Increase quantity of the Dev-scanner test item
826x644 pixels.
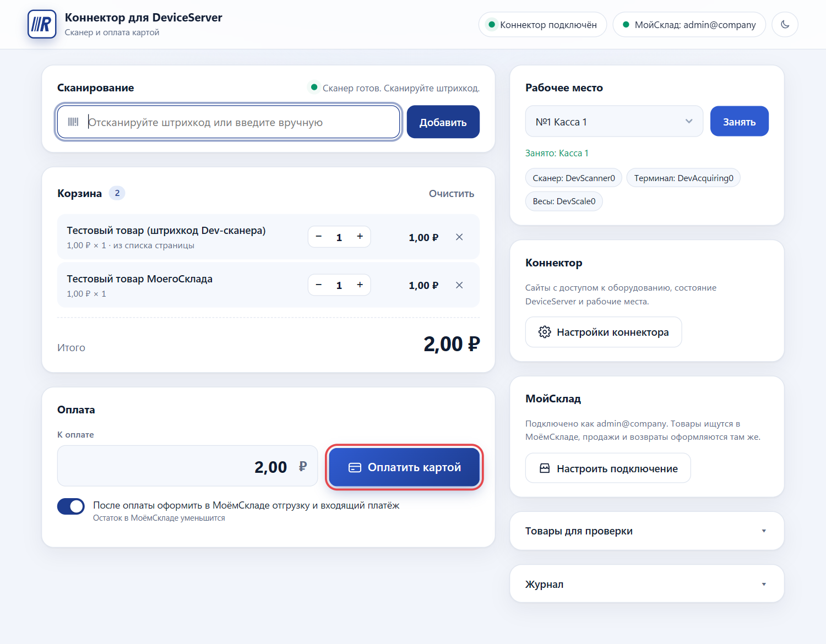(x=360, y=237)
